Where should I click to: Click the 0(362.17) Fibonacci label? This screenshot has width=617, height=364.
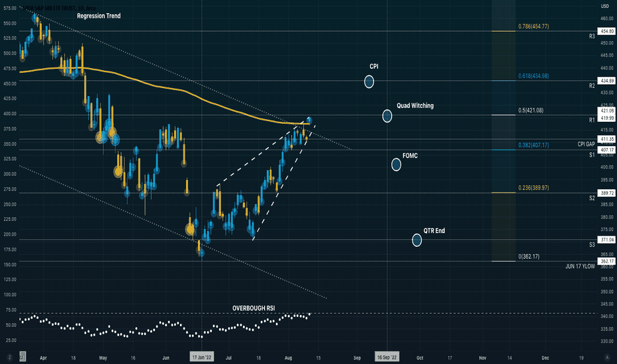(x=529, y=257)
